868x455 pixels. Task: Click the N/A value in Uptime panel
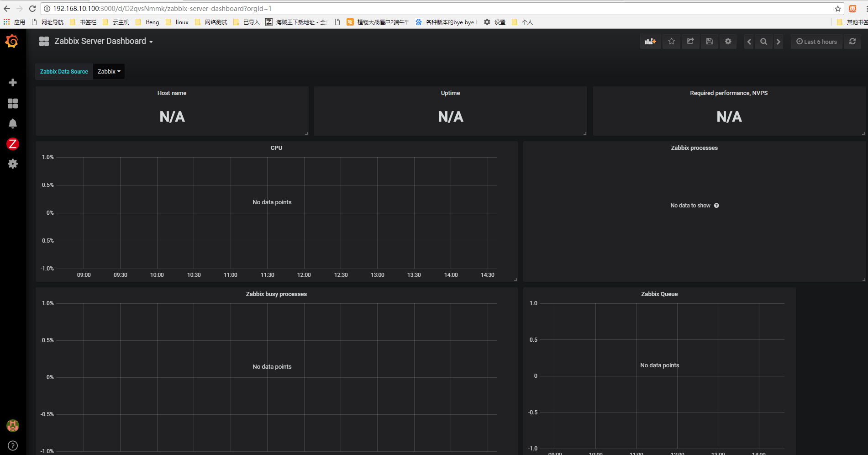click(x=451, y=117)
